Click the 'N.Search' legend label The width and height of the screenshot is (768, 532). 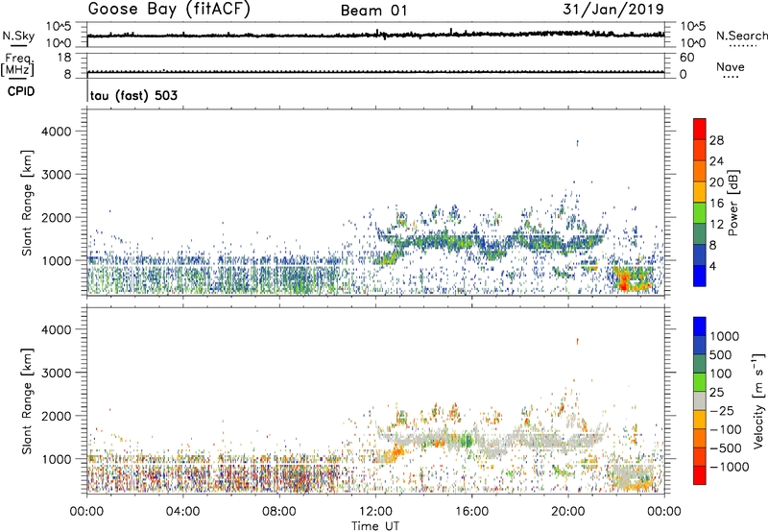pyautogui.click(x=742, y=36)
